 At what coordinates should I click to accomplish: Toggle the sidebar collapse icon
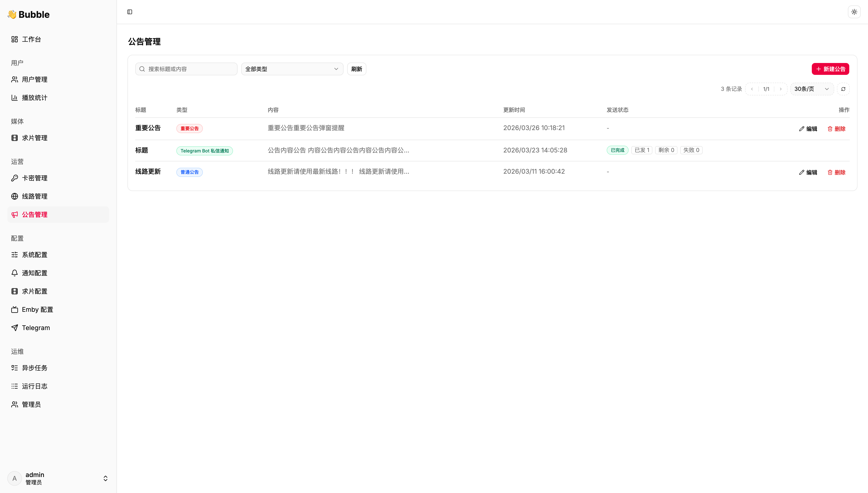click(130, 12)
